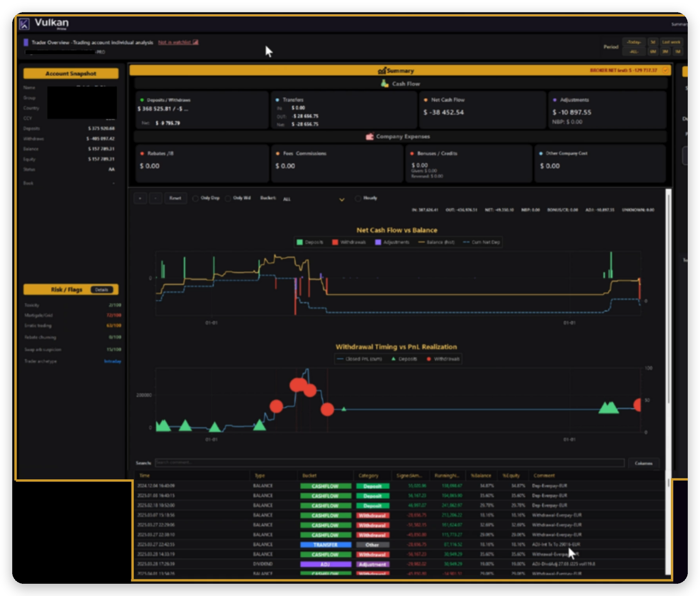The height and width of the screenshot is (596, 700).
Task: Click the transaction Search field
Action: click(x=390, y=463)
